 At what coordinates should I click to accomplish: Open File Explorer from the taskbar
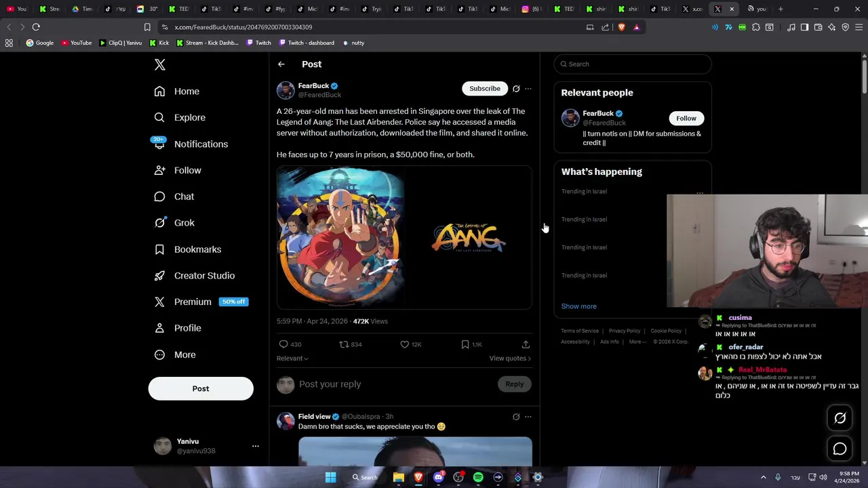pos(399,477)
